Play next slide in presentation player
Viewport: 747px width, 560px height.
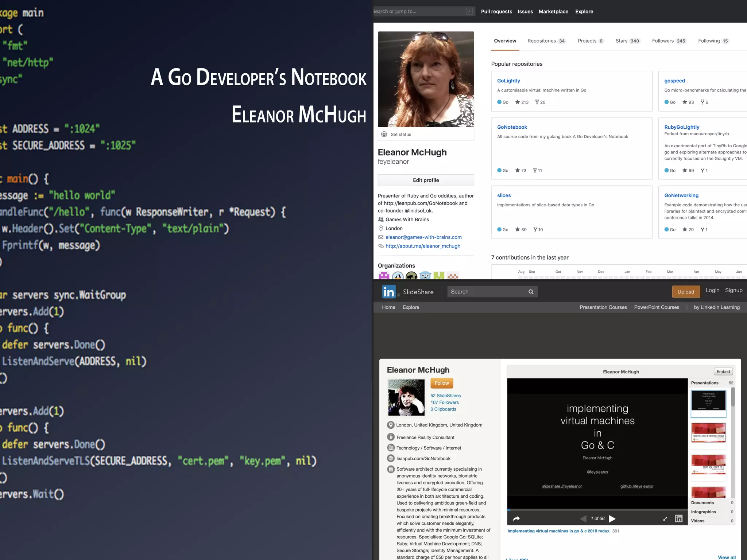point(612,519)
